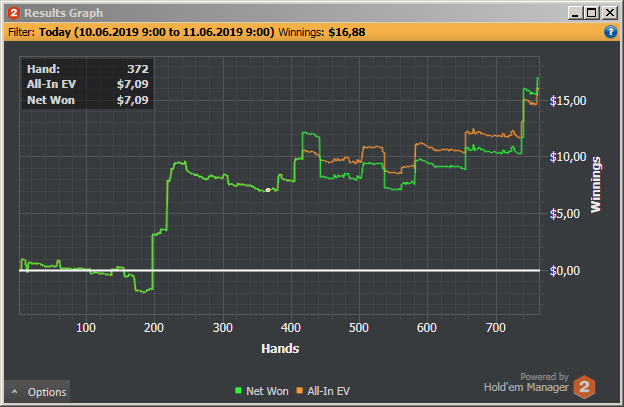
Task: Click the Results Graph window title
Action: (x=63, y=13)
